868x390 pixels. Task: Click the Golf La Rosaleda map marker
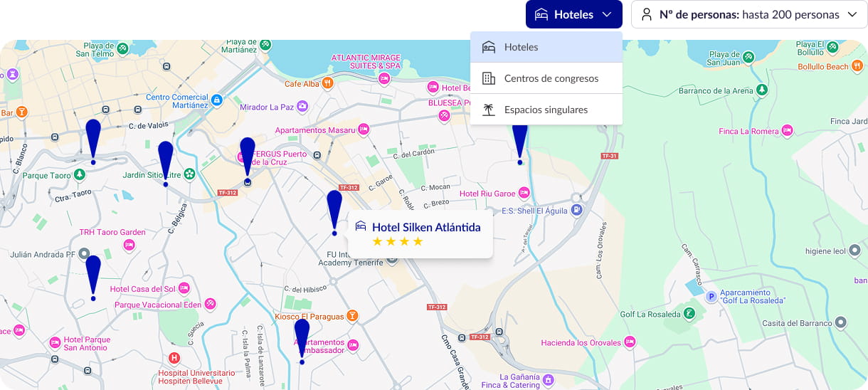pos(689,313)
